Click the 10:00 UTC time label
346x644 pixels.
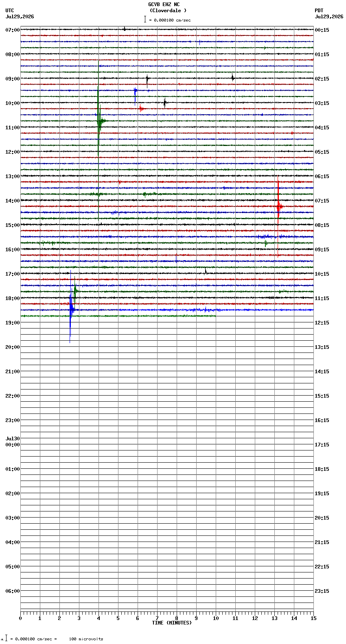(x=13, y=103)
